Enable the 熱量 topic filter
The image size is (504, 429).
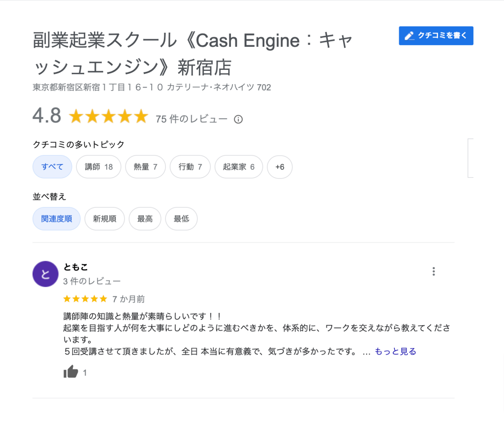(145, 167)
